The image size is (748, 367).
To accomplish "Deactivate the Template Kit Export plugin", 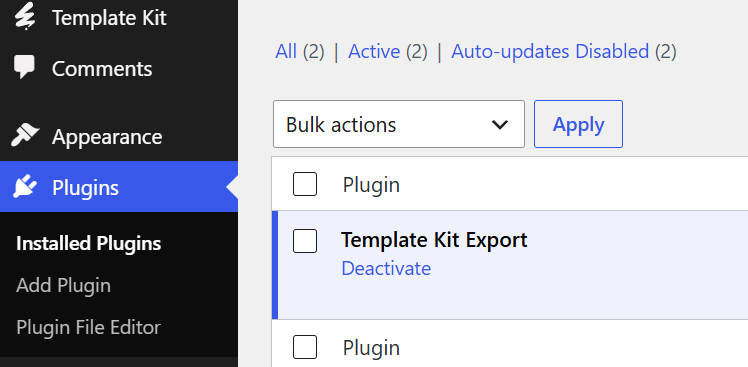I will 386,268.
